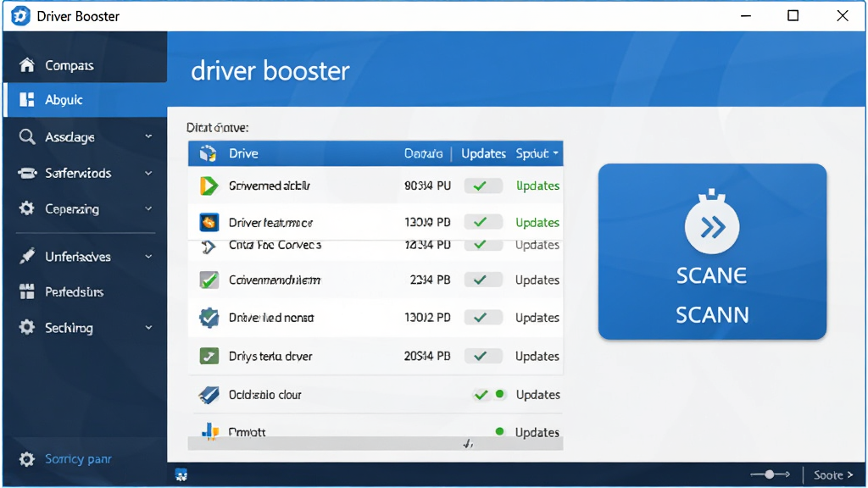Screen dimensions: 868x488
Task: Click the blue status bar icon at bottom
Action: 181,474
